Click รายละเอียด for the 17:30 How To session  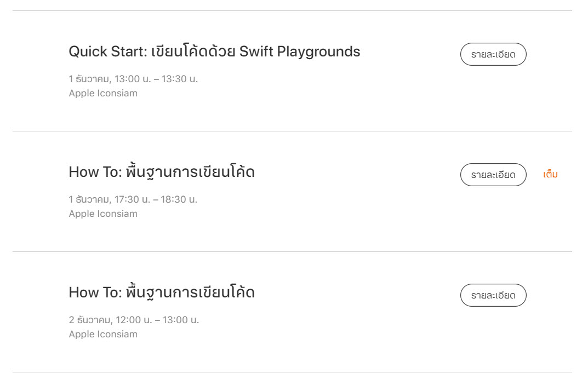pyautogui.click(x=493, y=175)
